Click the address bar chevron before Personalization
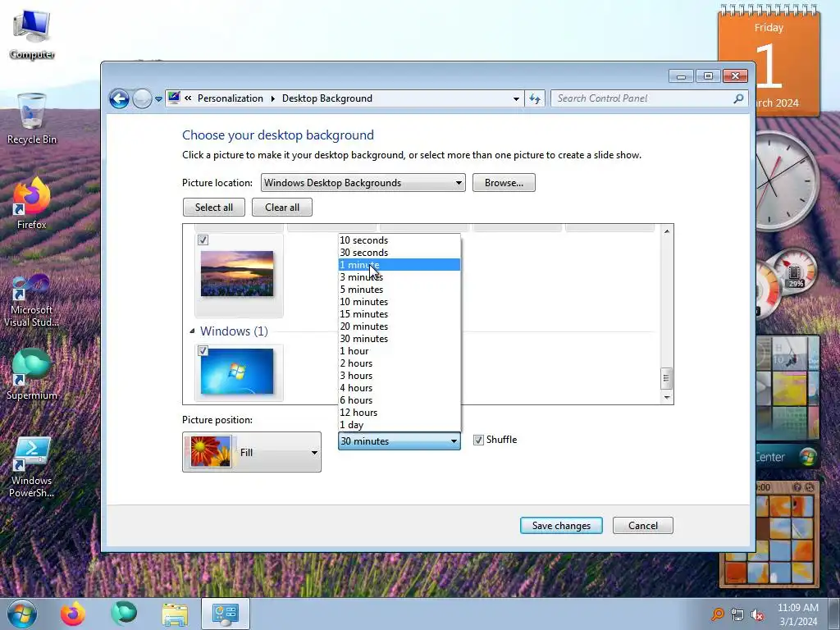 [x=188, y=98]
